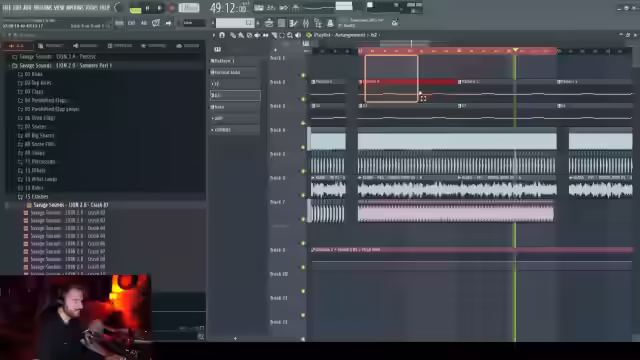Open the mixer from the toolbar
The width and height of the screenshot is (640, 360).
306,23
